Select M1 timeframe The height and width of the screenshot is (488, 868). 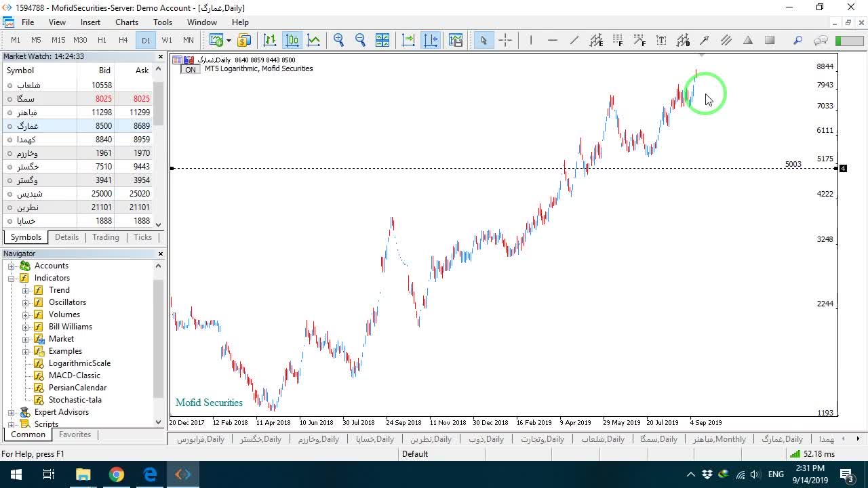tap(16, 40)
